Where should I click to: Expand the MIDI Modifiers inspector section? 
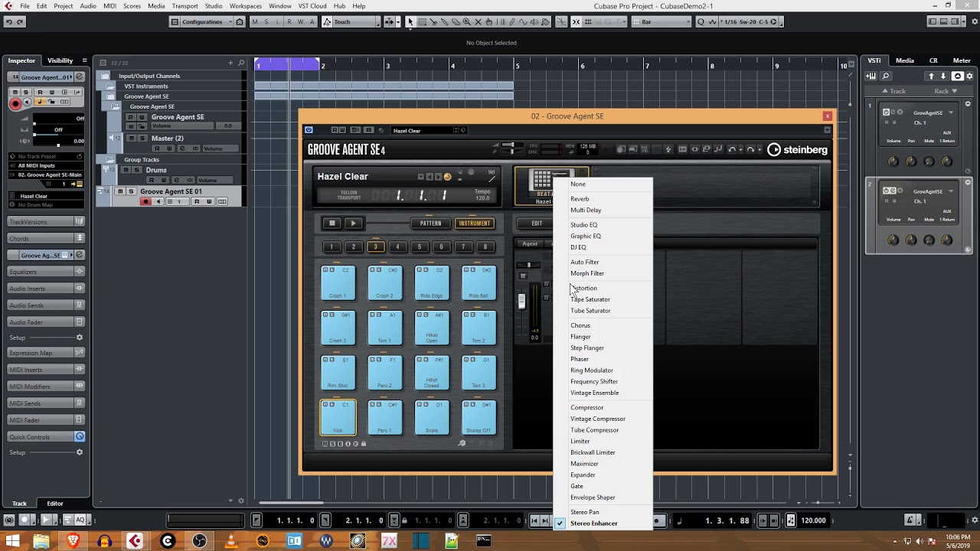46,386
